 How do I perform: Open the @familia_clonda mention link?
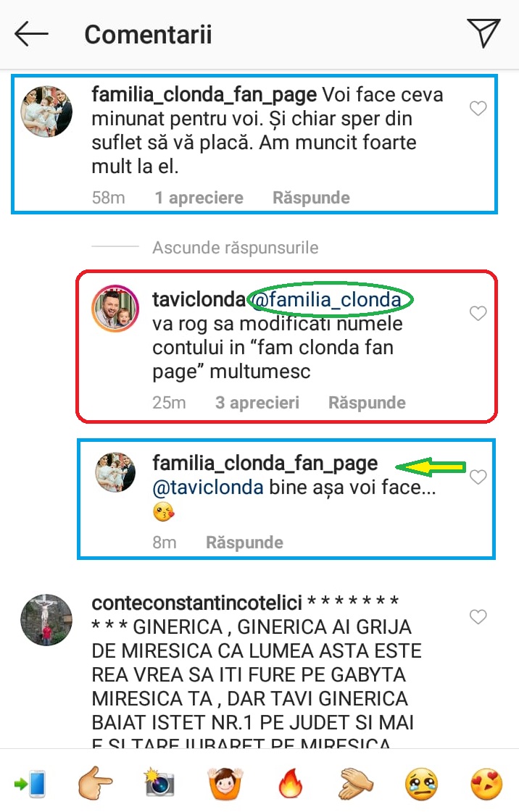(327, 299)
